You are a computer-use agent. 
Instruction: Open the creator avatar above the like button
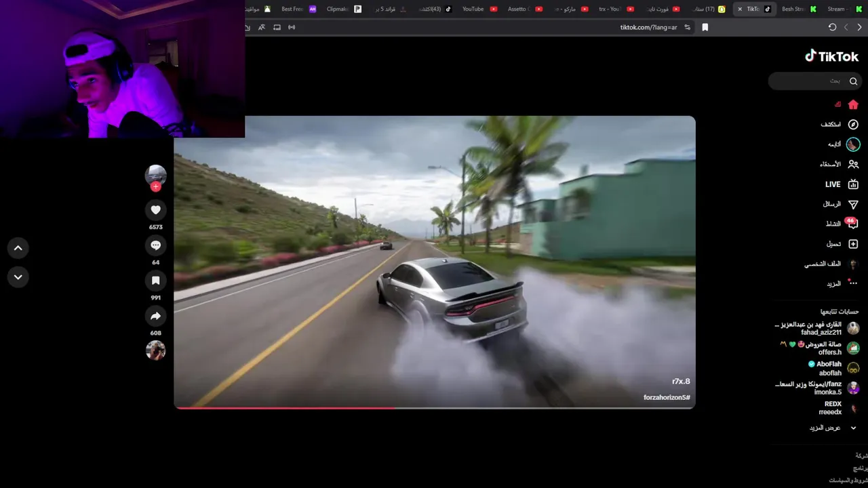pos(155,175)
